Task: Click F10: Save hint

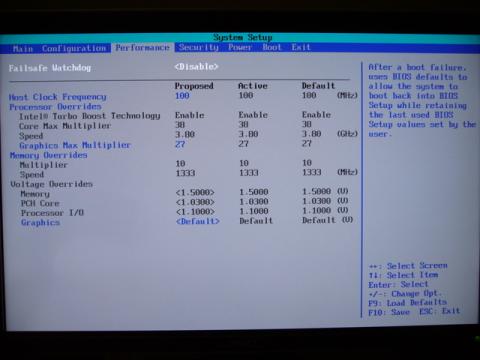Action: point(389,312)
